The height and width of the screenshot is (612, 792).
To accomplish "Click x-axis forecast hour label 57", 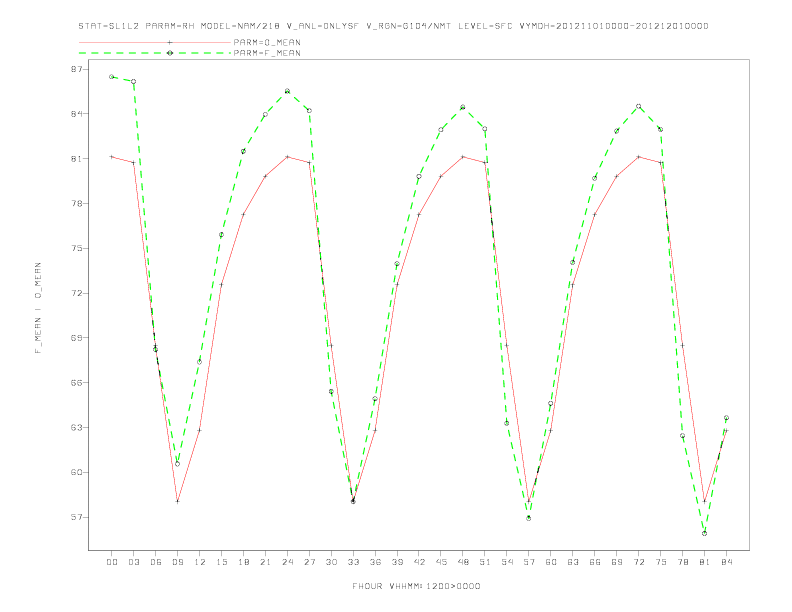I will click(x=529, y=562).
